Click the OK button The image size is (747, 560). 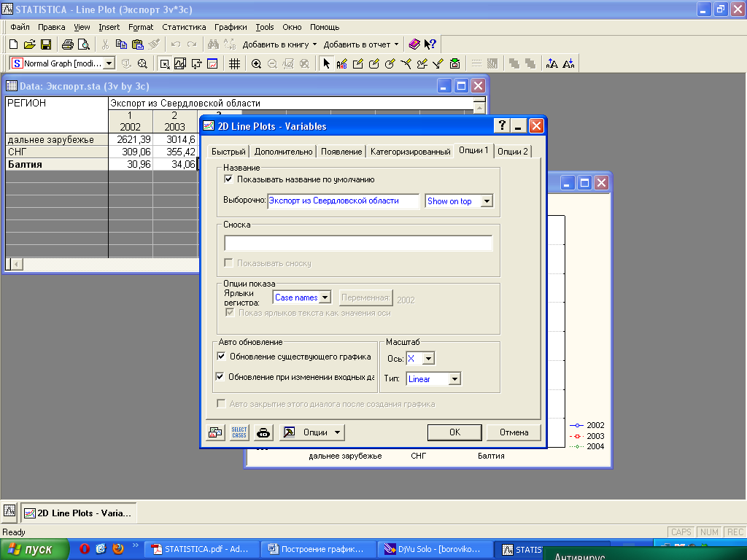[x=454, y=432]
